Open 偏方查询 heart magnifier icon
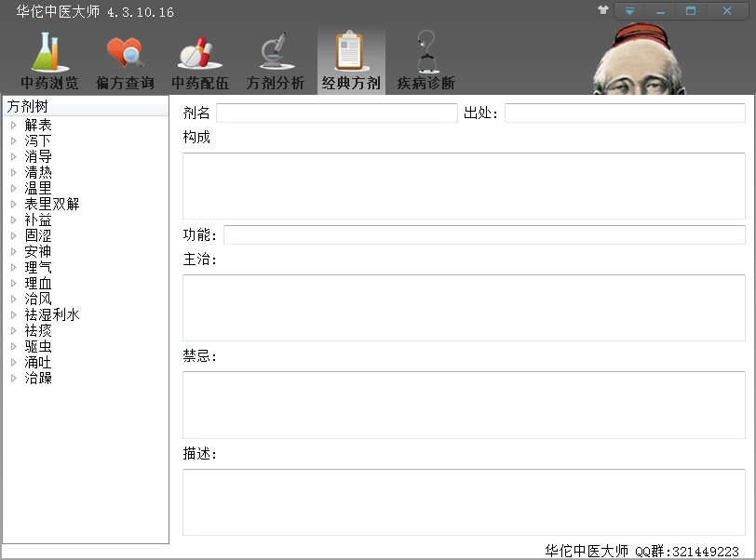756x560 pixels. [x=125, y=54]
